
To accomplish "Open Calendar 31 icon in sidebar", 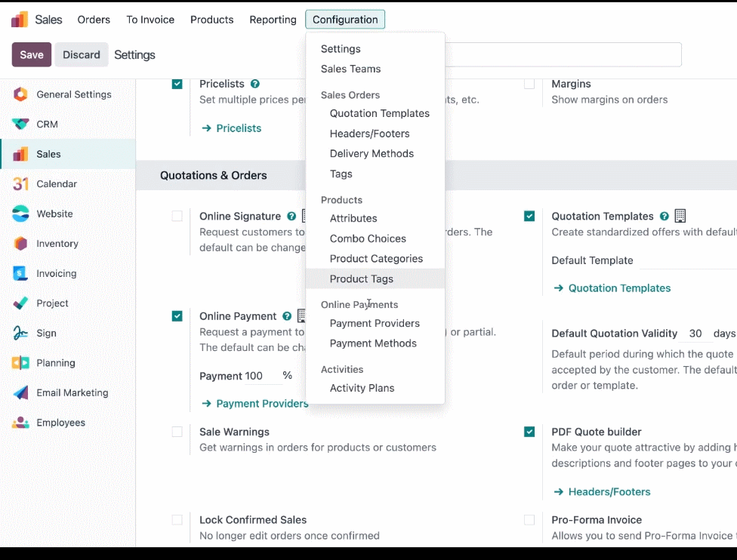I will [20, 183].
